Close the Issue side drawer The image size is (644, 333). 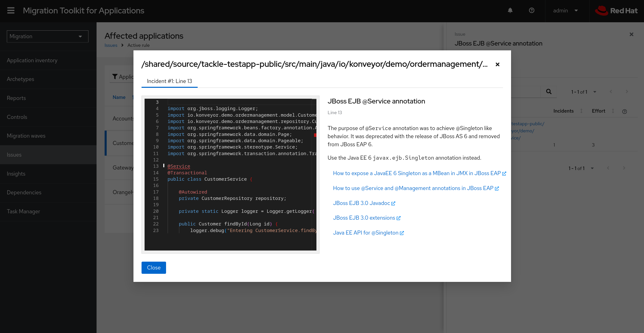click(x=631, y=34)
